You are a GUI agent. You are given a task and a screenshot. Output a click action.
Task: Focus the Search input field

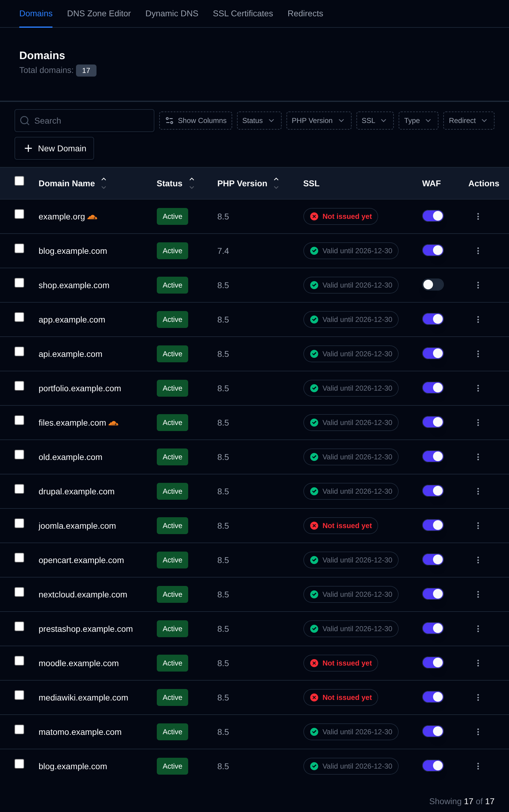(84, 121)
